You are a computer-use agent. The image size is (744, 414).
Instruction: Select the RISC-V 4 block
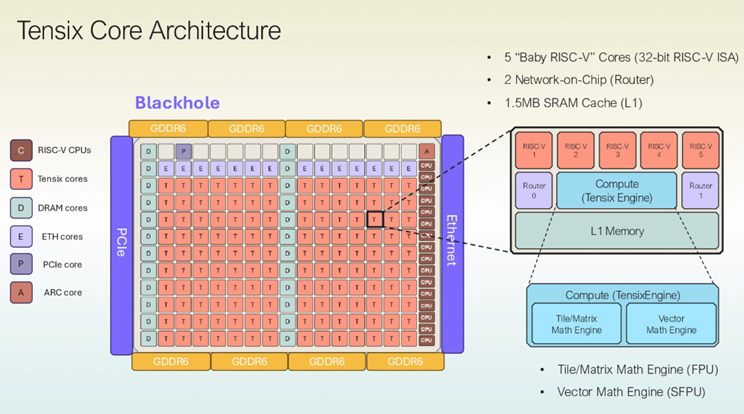[x=659, y=150]
